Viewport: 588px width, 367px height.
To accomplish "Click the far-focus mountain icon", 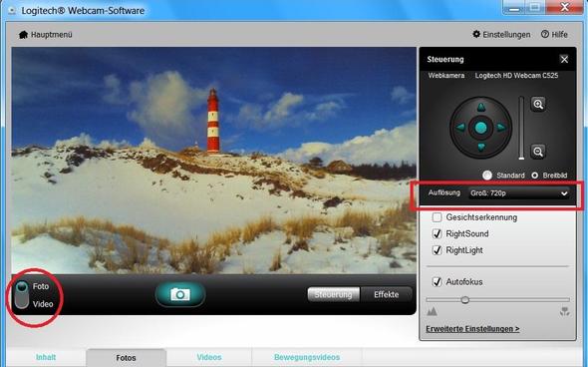I will tap(432, 311).
